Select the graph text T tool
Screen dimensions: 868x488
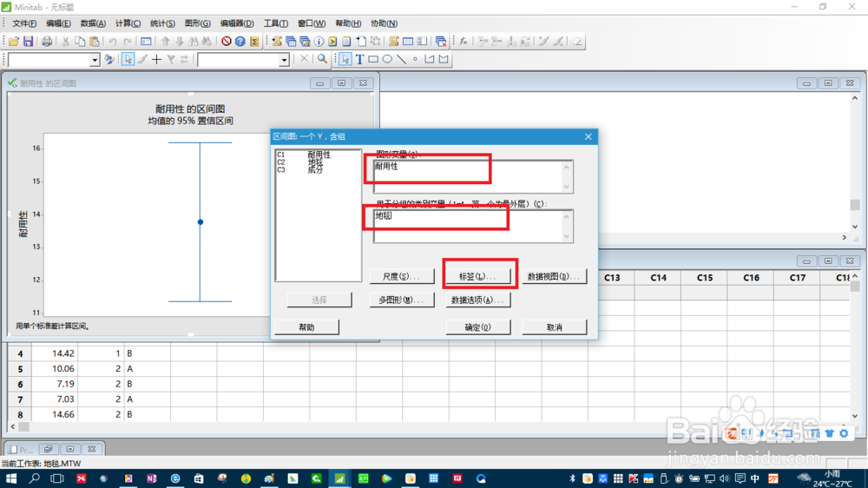(x=360, y=59)
